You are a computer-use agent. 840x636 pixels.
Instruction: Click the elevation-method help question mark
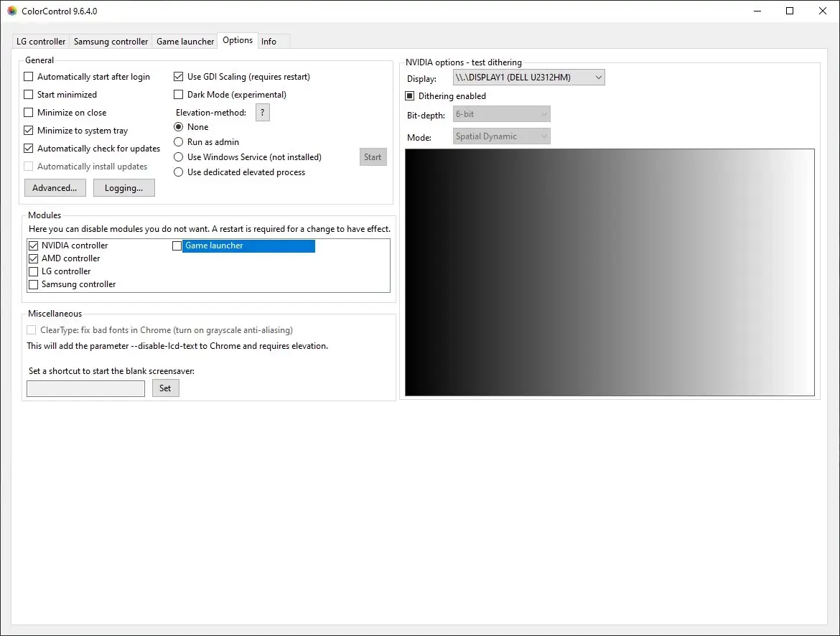(x=262, y=112)
